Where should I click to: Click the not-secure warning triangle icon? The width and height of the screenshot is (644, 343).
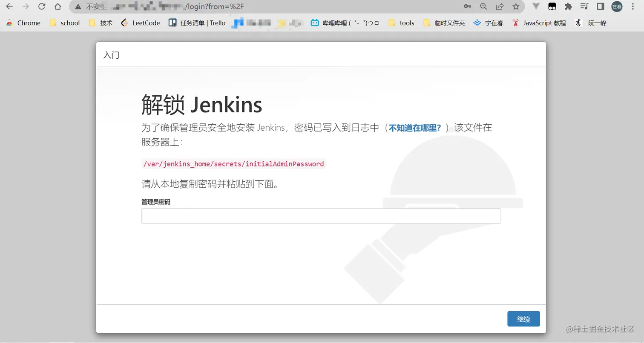pos(78,6)
